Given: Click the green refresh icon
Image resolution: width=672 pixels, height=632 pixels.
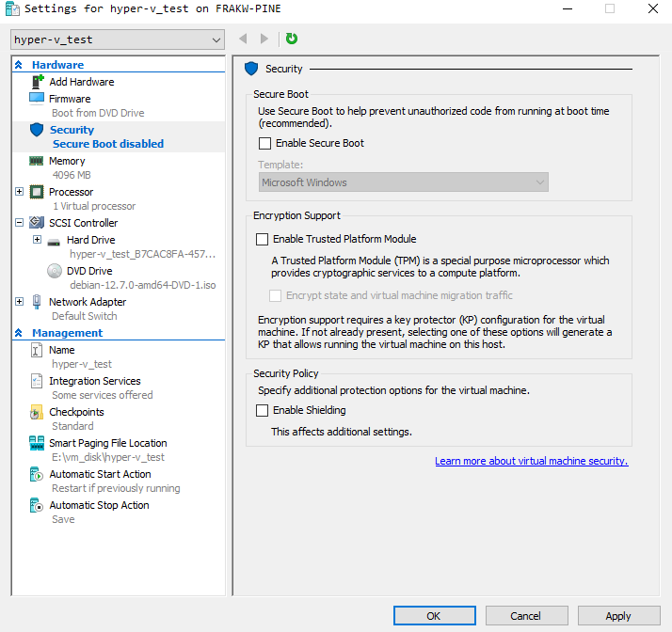Looking at the screenshot, I should (x=292, y=39).
